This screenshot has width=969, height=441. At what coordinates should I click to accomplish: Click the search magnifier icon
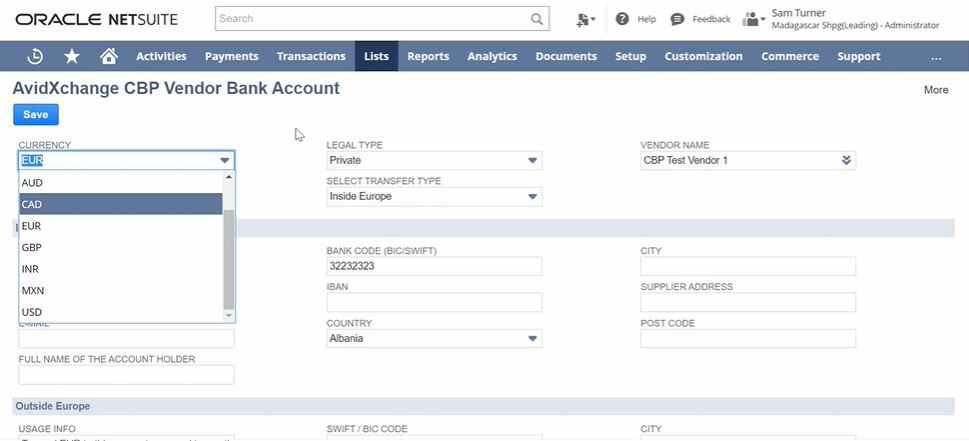point(536,19)
